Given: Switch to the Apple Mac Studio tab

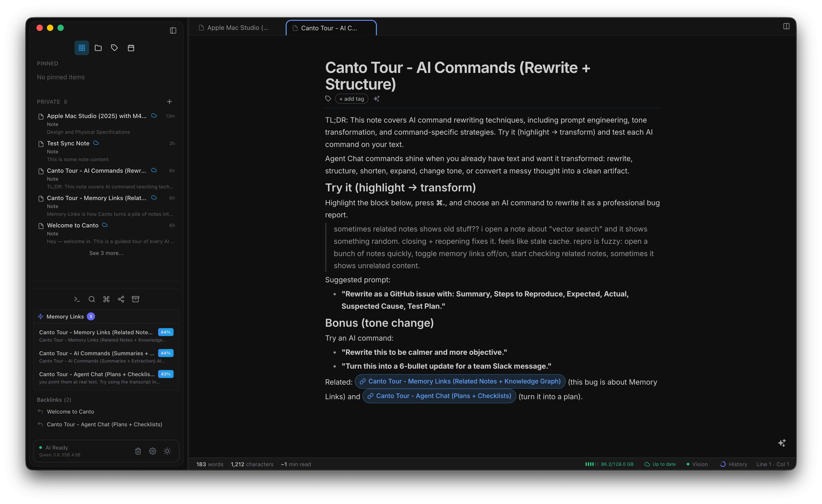Looking at the screenshot, I should coord(238,28).
